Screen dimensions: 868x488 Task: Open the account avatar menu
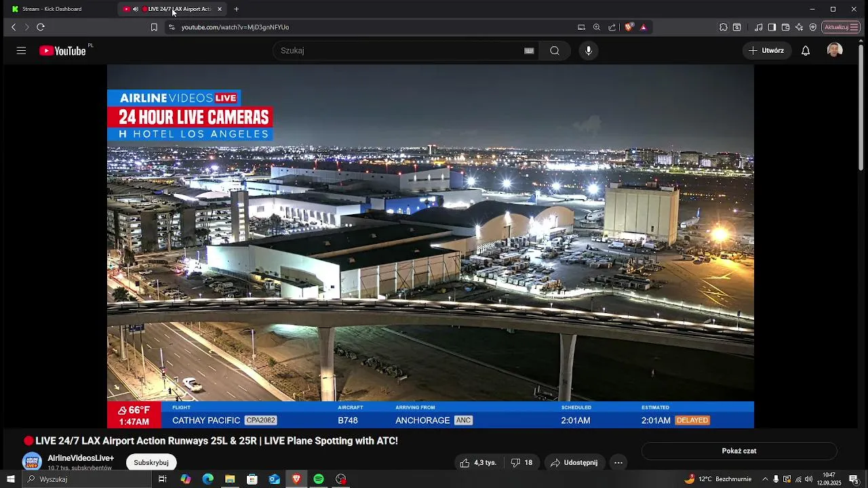[835, 50]
